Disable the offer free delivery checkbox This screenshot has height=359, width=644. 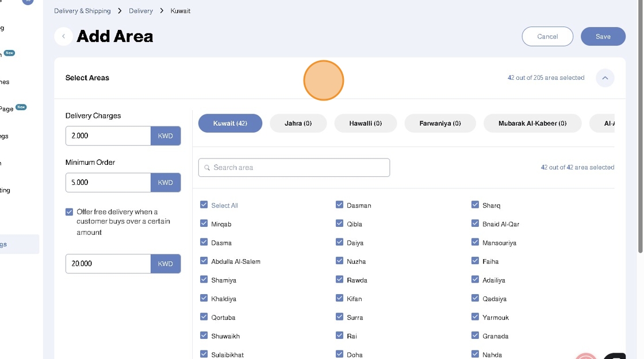pos(70,212)
